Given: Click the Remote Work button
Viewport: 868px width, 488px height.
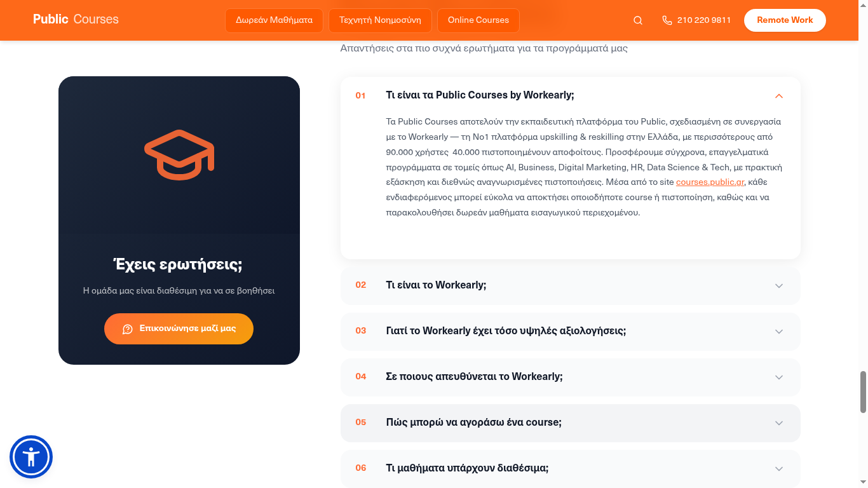Looking at the screenshot, I should pyautogui.click(x=785, y=20).
